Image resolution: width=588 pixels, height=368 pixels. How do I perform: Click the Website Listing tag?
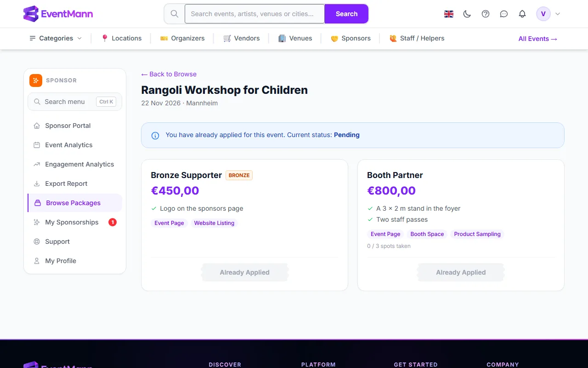214,223
